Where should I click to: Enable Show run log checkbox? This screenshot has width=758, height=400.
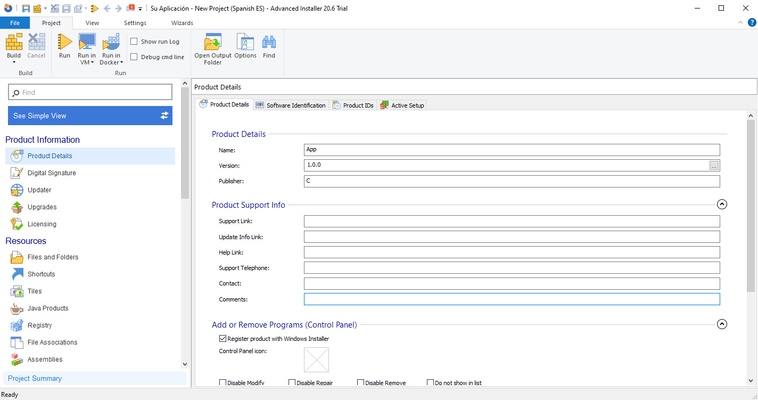click(x=134, y=42)
